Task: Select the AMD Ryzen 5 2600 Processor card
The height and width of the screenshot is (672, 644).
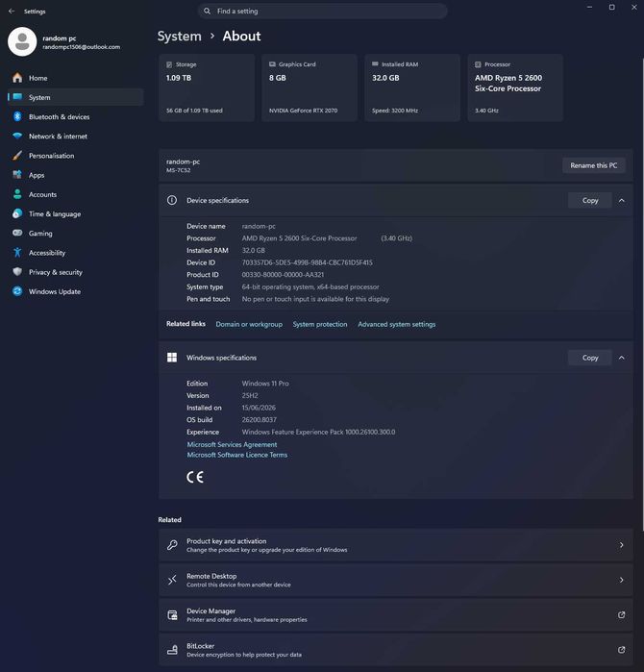Action: 515,87
